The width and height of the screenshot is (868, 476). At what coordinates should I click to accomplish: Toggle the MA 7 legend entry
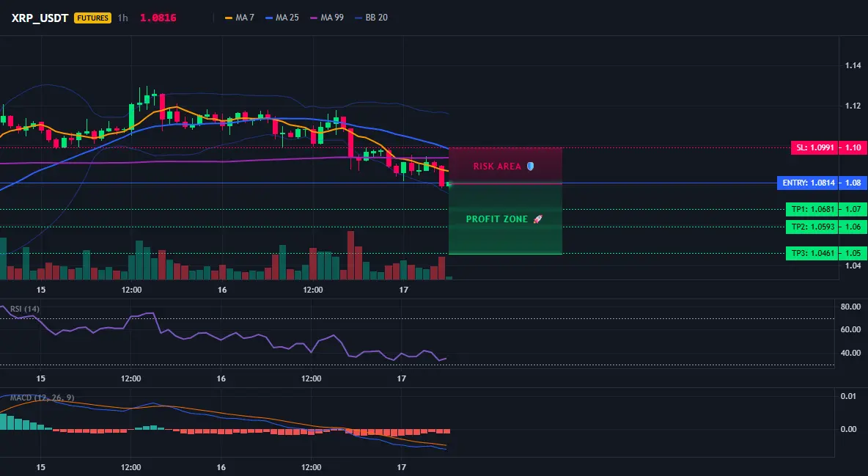(239, 18)
